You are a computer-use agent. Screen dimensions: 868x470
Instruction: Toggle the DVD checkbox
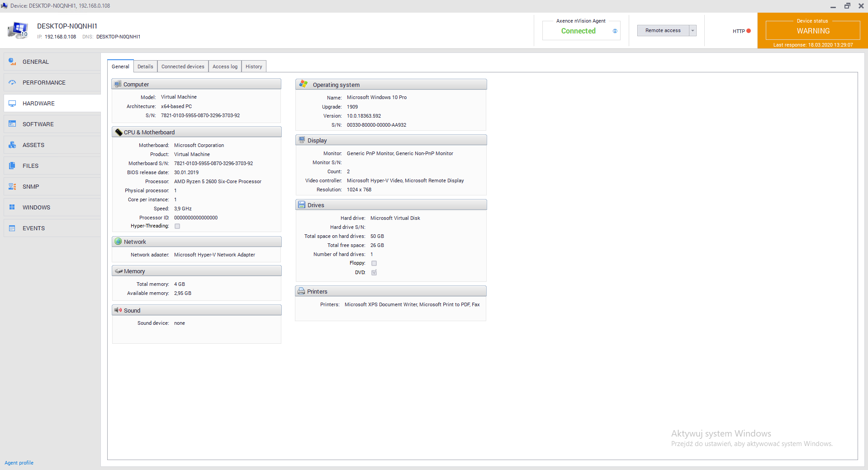click(374, 272)
